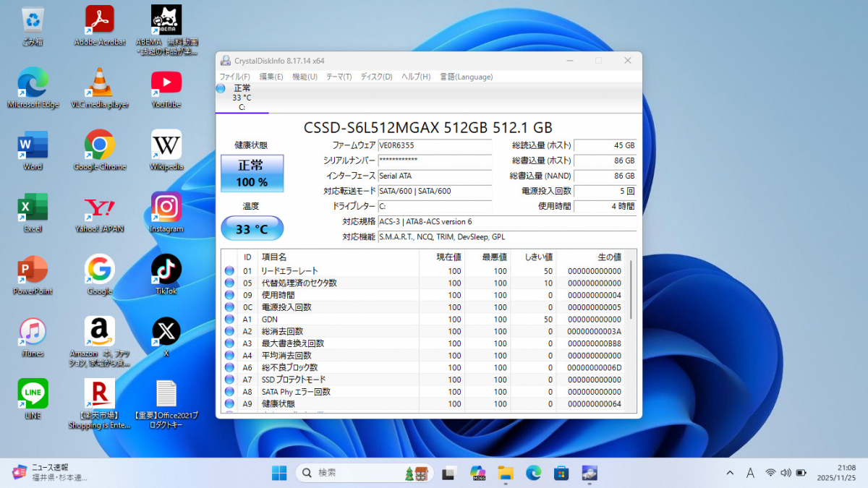Screen dimensions: 868x488
Task: Open the ファイル(F) menu
Action: pyautogui.click(x=235, y=77)
